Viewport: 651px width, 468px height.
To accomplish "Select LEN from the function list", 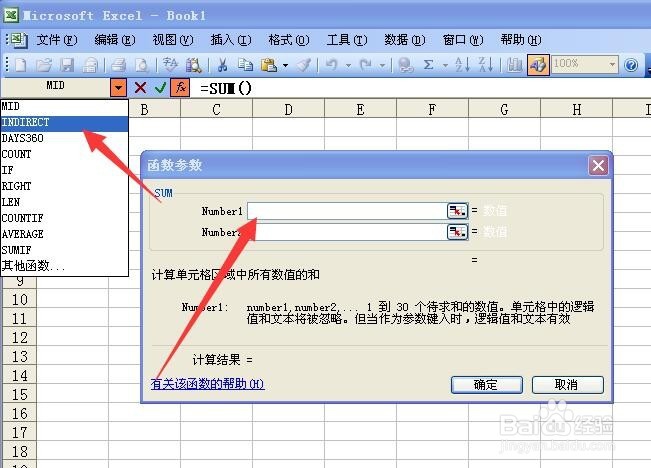I will click(64, 202).
